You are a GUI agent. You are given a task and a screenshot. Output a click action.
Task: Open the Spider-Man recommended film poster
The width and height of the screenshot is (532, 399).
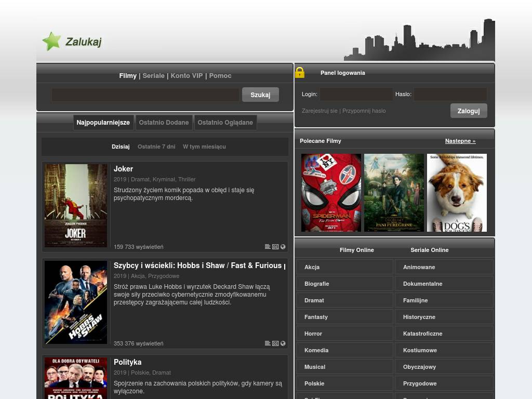(x=331, y=193)
